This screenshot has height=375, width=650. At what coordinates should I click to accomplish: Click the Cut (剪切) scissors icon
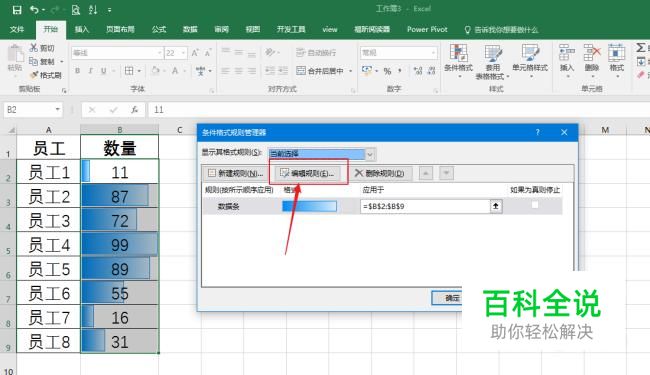click(34, 48)
